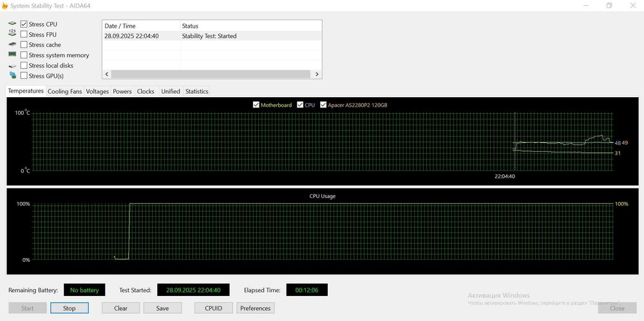Click the CPU Usage graph title
644x321 pixels.
point(323,196)
